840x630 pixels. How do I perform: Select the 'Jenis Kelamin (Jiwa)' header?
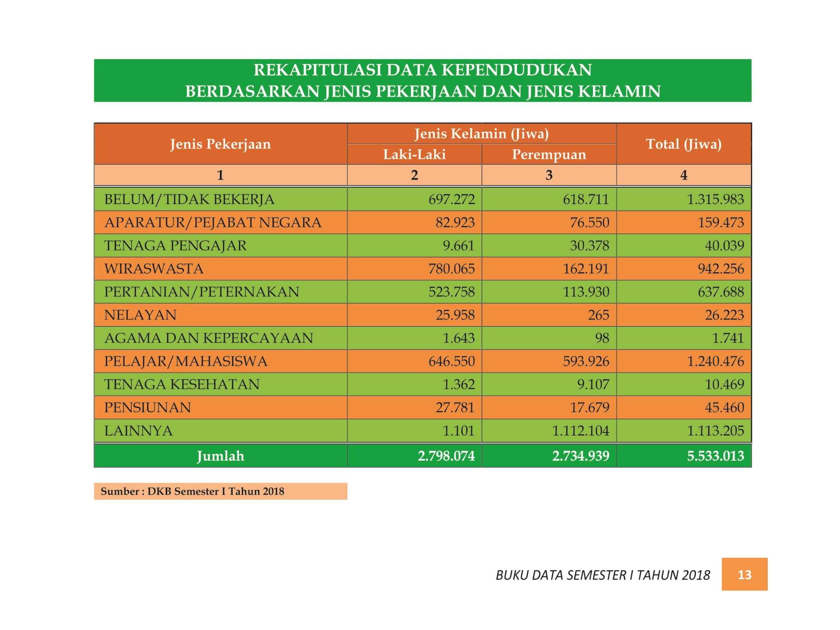pyautogui.click(x=482, y=134)
